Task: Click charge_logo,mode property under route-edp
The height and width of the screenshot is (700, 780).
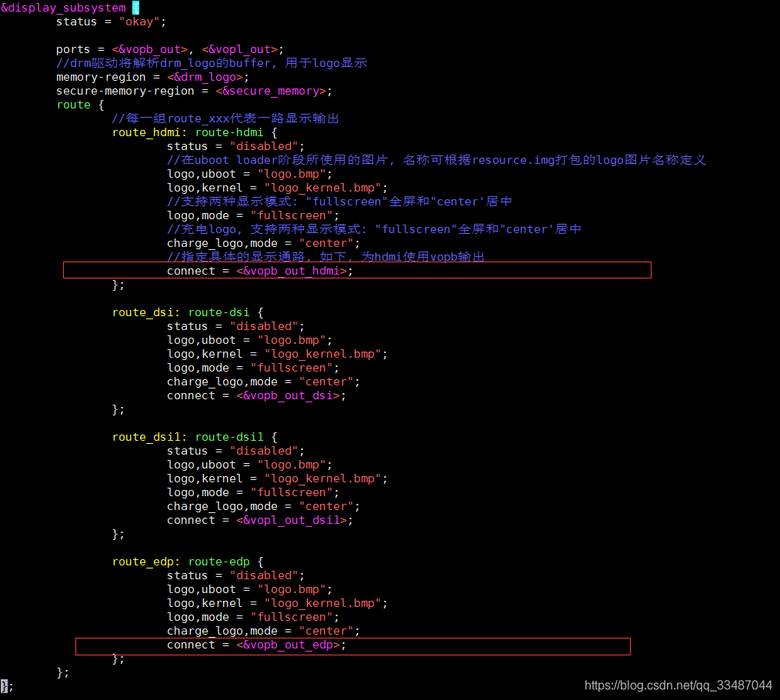Action: [x=222, y=632]
